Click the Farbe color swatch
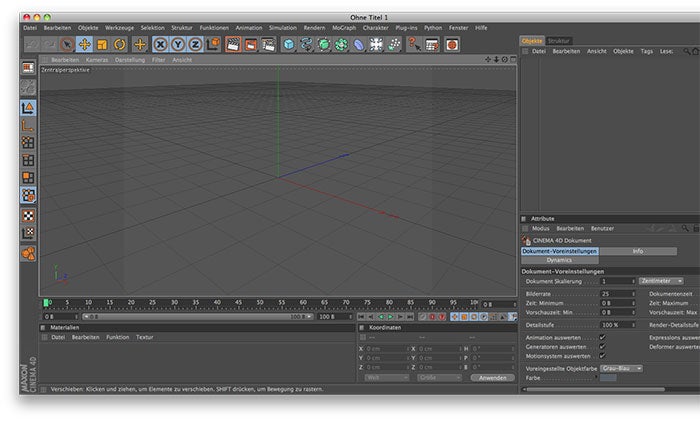Screen dimensions: 700x421 608,378
